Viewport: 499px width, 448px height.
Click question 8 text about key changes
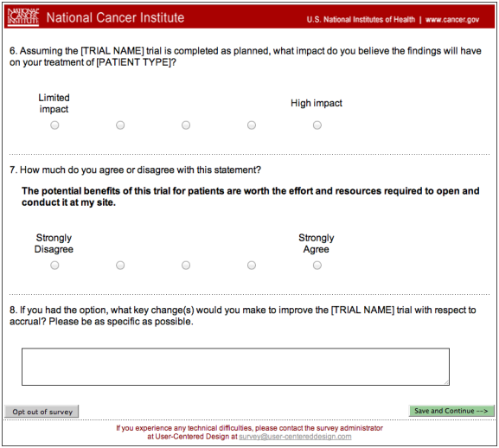[242, 316]
